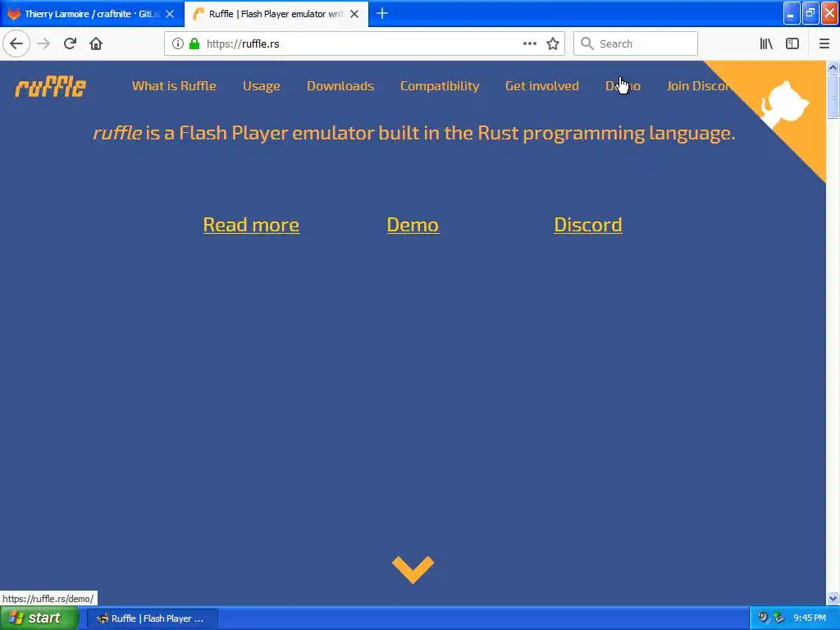
Task: Show site information icon in address bar
Action: [x=178, y=43]
